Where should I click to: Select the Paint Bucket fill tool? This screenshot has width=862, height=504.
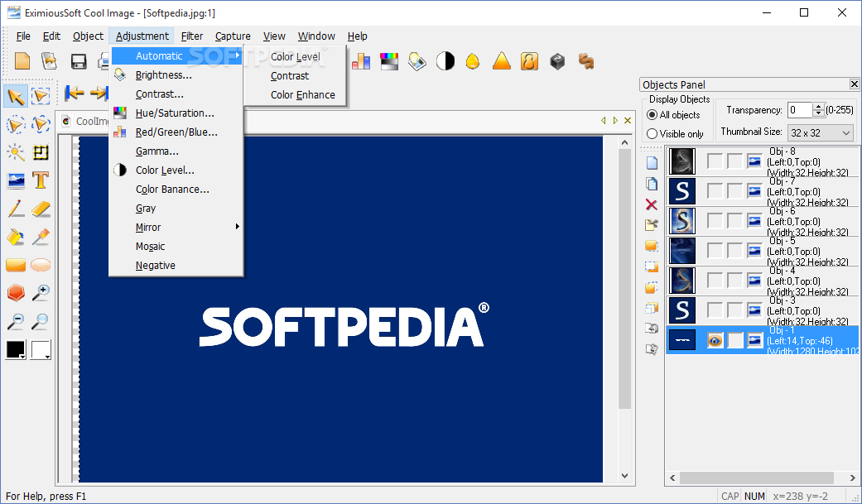click(x=16, y=237)
